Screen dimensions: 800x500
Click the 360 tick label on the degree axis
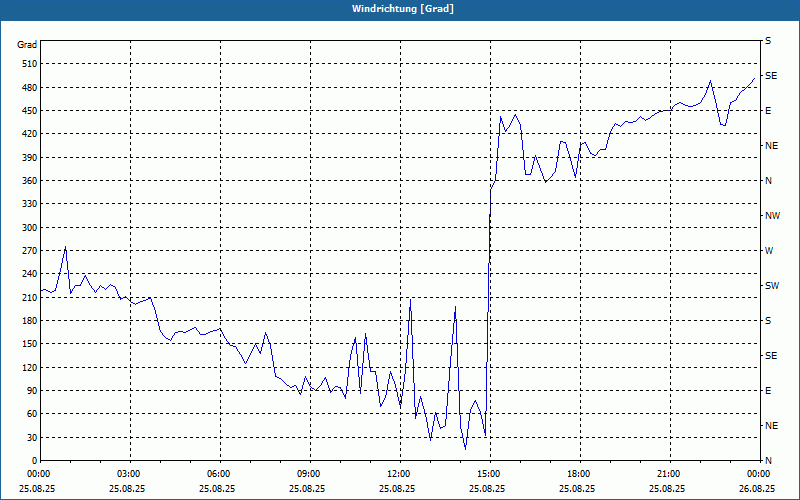[x=30, y=181]
